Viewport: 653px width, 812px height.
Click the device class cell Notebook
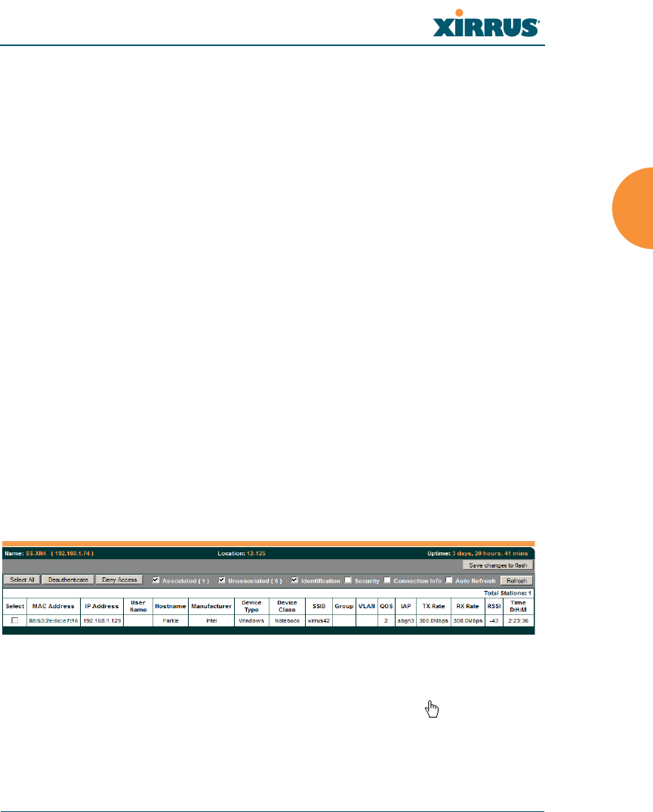(288, 620)
